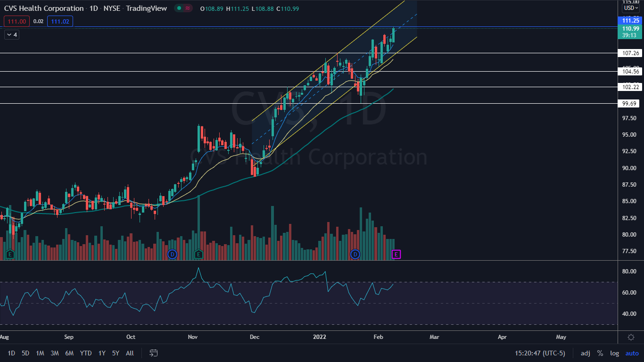Select the All time range

point(130,353)
